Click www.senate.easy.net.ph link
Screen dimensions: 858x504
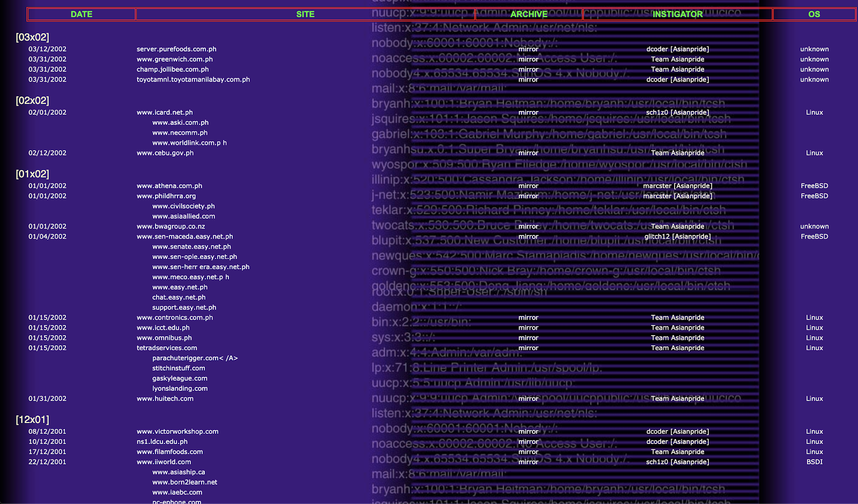click(191, 247)
